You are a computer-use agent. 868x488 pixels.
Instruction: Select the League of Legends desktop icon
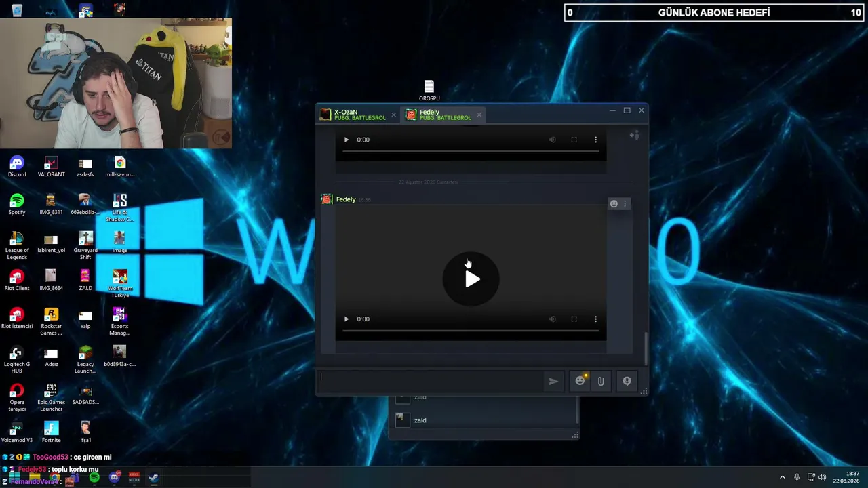coord(17,245)
